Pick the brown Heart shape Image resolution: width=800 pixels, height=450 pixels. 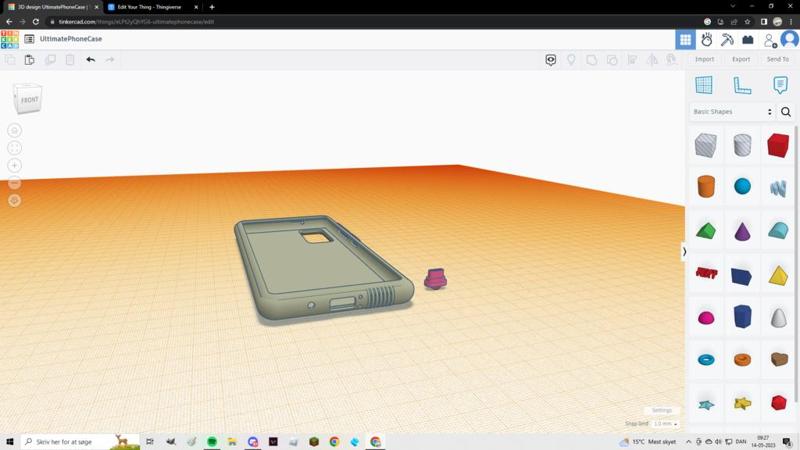coord(779,359)
